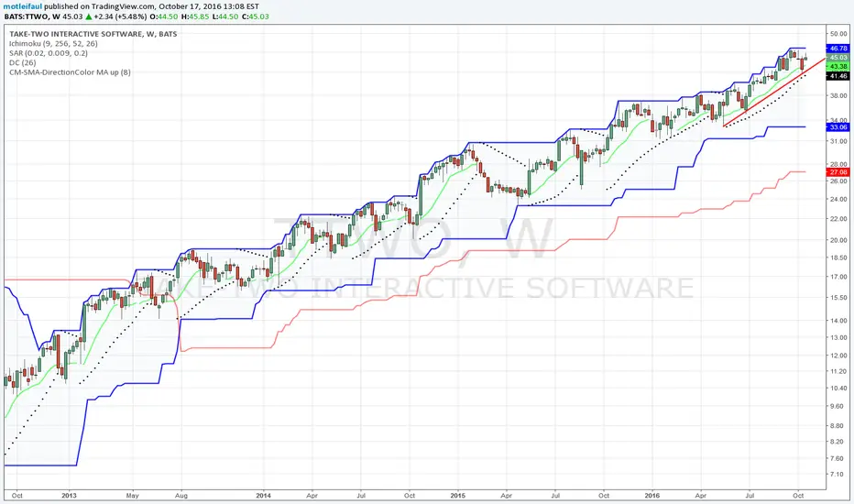The height and width of the screenshot is (504, 854).
Task: Click the 13.00 price axis label
Action: coord(838,337)
